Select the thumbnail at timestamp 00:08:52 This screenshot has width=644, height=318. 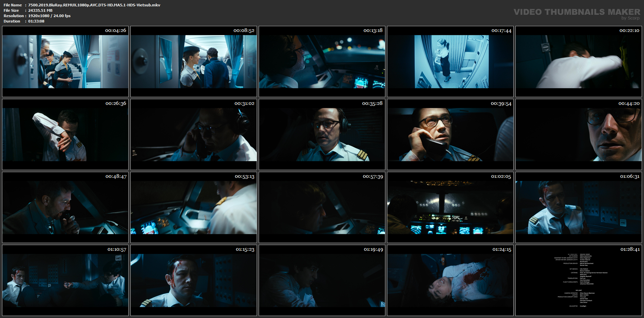pos(194,62)
